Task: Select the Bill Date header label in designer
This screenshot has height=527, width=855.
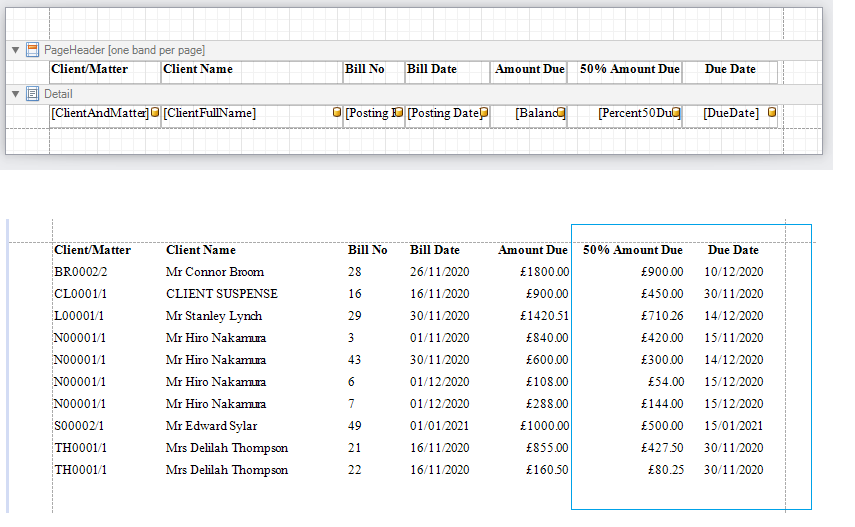Action: point(448,72)
